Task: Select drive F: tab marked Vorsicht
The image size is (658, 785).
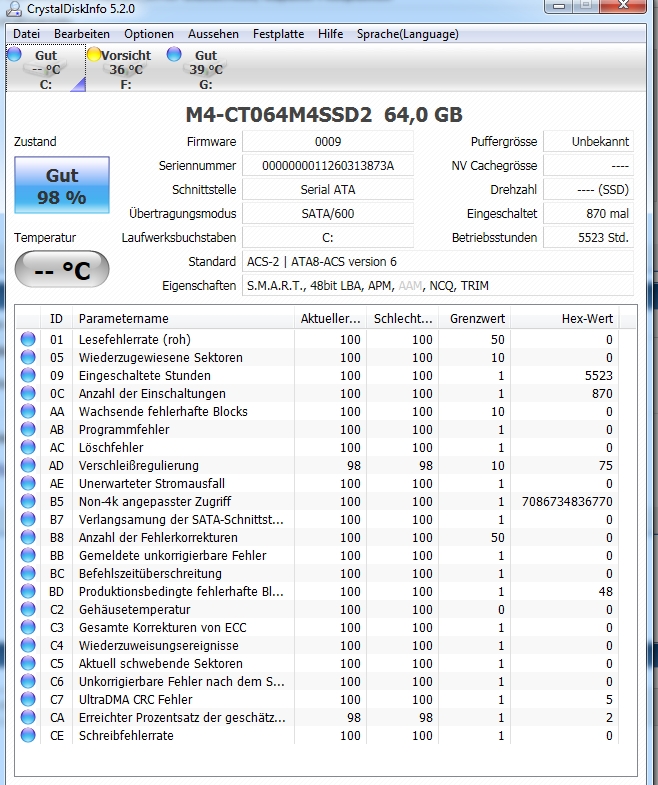Action: point(126,69)
